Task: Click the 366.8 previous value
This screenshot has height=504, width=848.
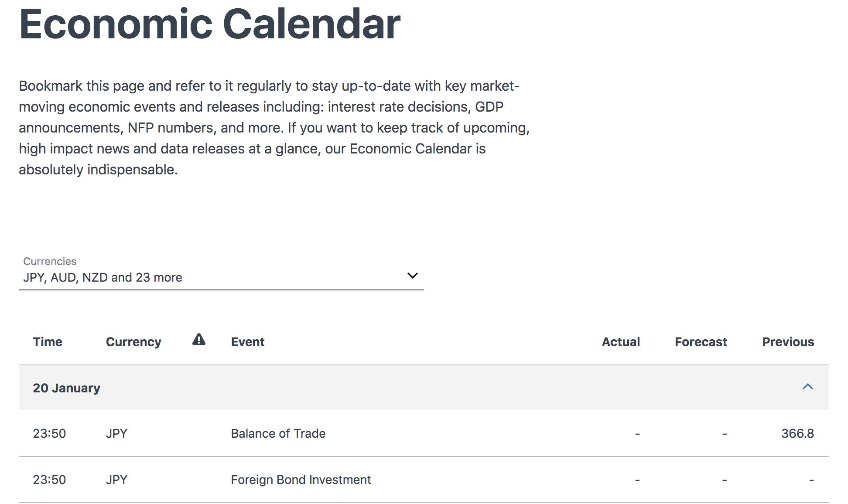Action: (x=797, y=433)
